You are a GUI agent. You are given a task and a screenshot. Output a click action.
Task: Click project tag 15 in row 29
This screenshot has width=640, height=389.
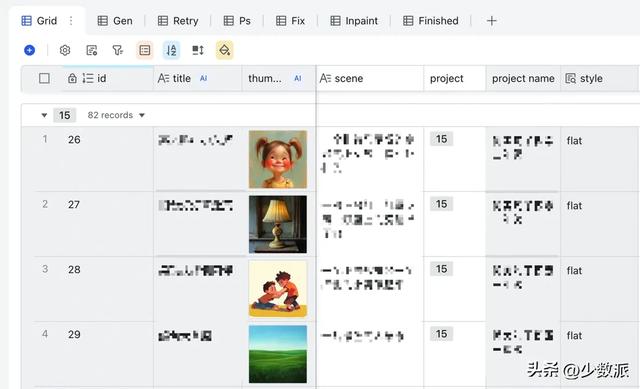click(x=441, y=333)
